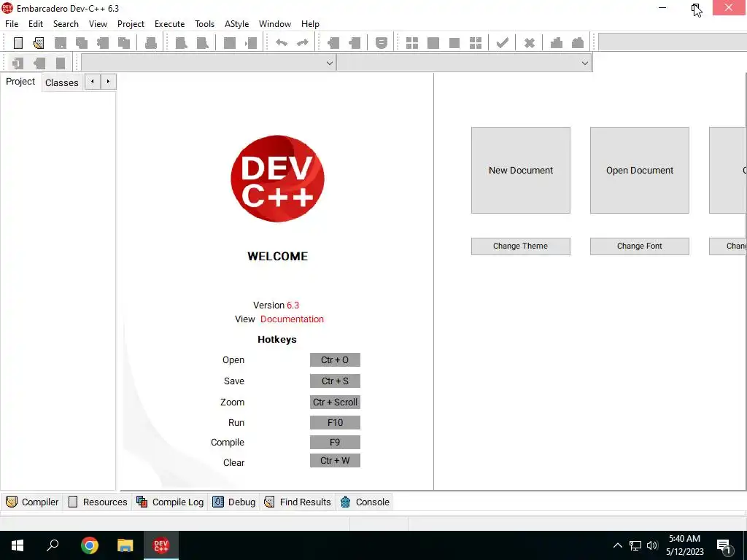
Task: Click the Rebuild All toolbar icon
Action: (476, 43)
